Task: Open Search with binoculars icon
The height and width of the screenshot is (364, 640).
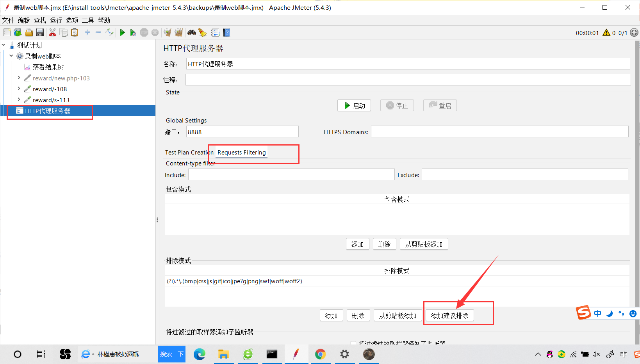Action: click(192, 32)
